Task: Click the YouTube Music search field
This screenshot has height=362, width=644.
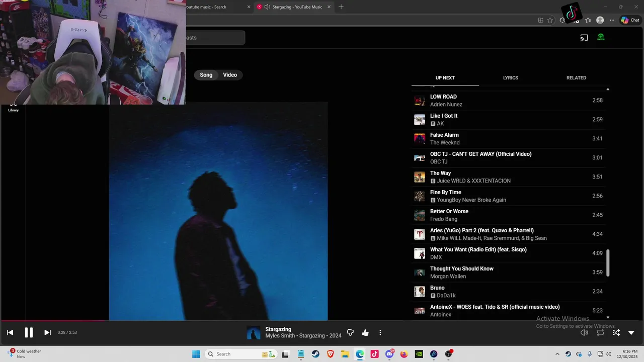Action: (215, 38)
